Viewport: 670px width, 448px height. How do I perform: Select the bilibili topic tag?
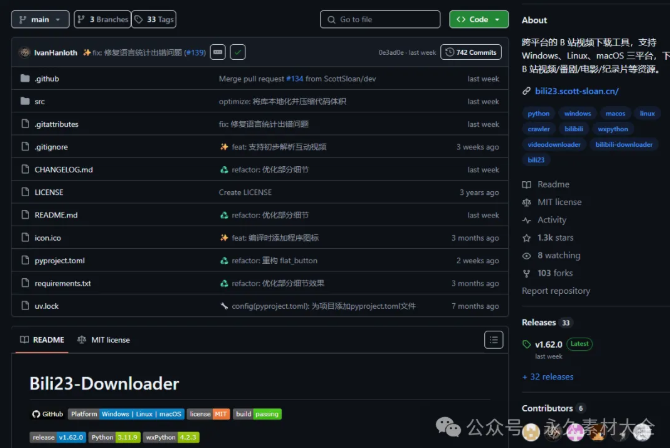574,129
